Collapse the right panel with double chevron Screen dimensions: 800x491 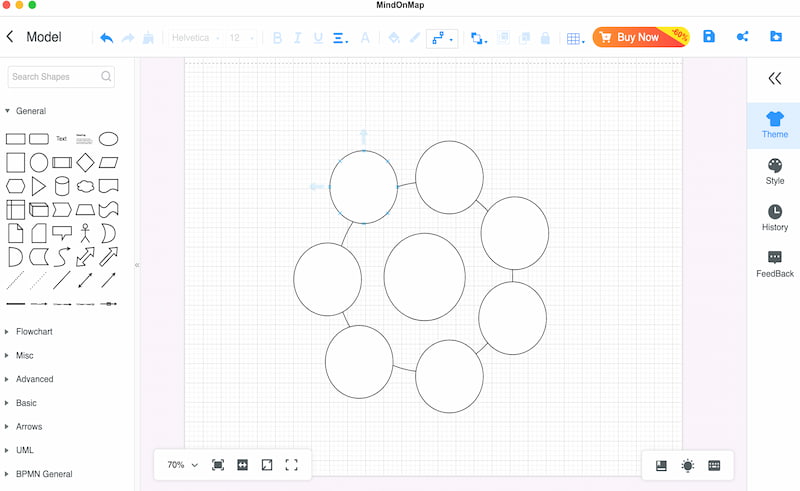tap(774, 79)
